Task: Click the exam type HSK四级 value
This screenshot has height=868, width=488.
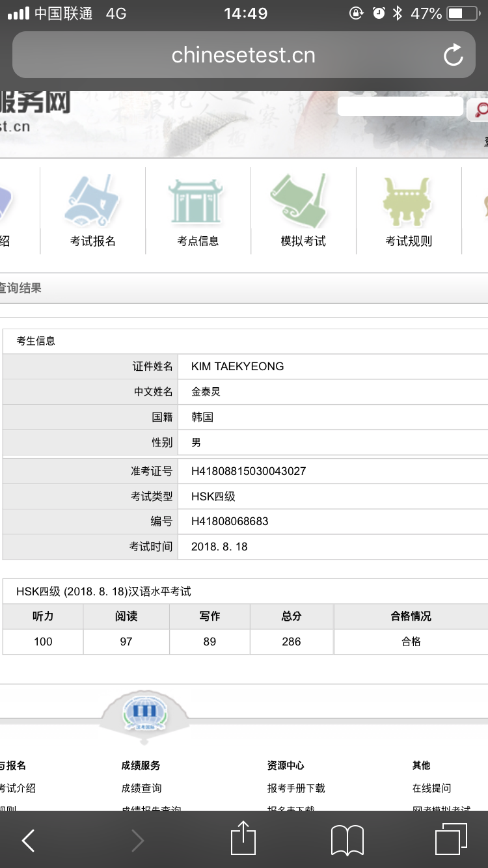Action: (x=213, y=496)
